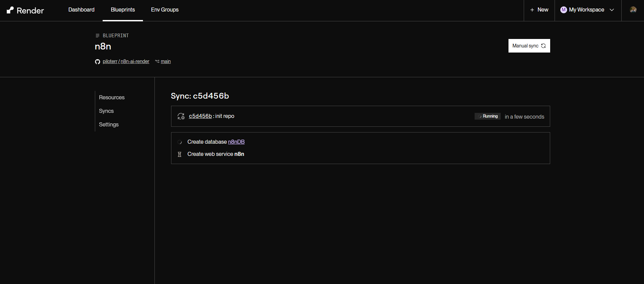644x284 pixels.
Task: Click the spinner beside Create database
Action: pos(180,142)
